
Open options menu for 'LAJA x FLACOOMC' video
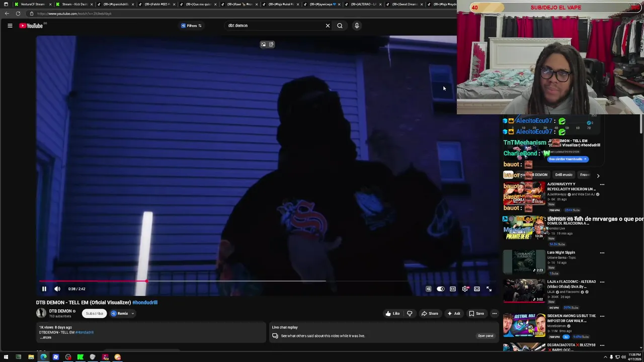pos(602,282)
